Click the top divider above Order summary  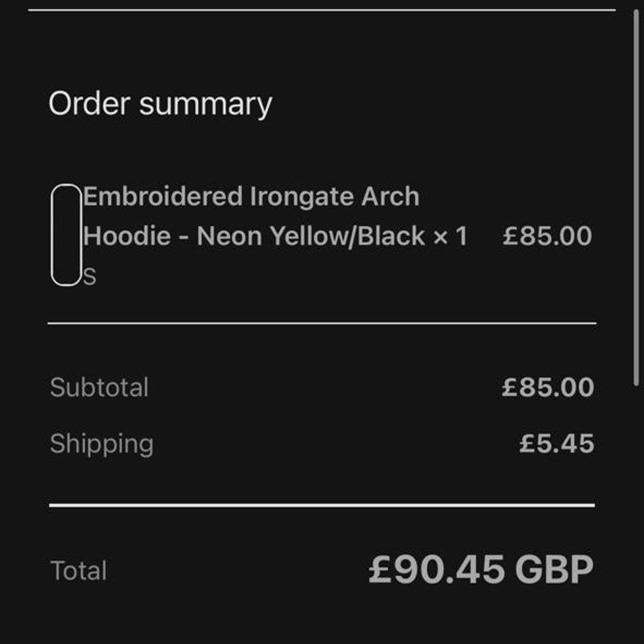coord(322,10)
